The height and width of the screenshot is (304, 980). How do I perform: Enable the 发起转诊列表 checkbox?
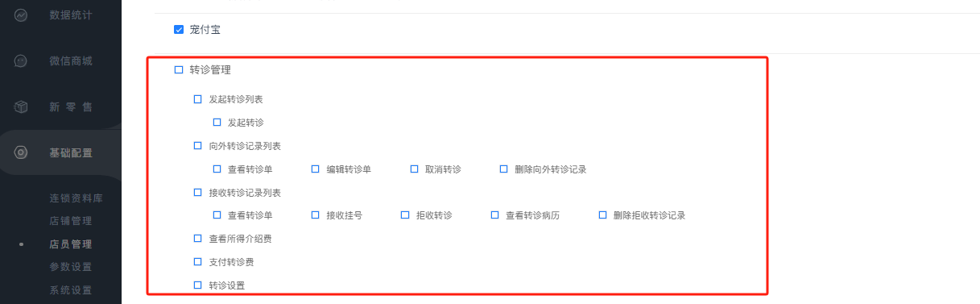pyautogui.click(x=198, y=99)
